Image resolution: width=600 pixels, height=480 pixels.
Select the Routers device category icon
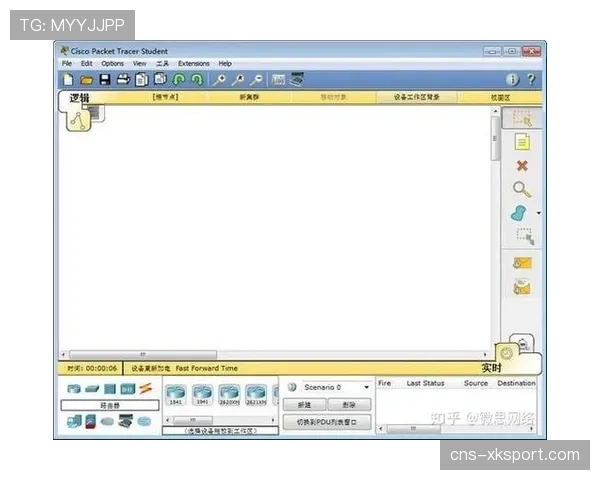(x=74, y=389)
